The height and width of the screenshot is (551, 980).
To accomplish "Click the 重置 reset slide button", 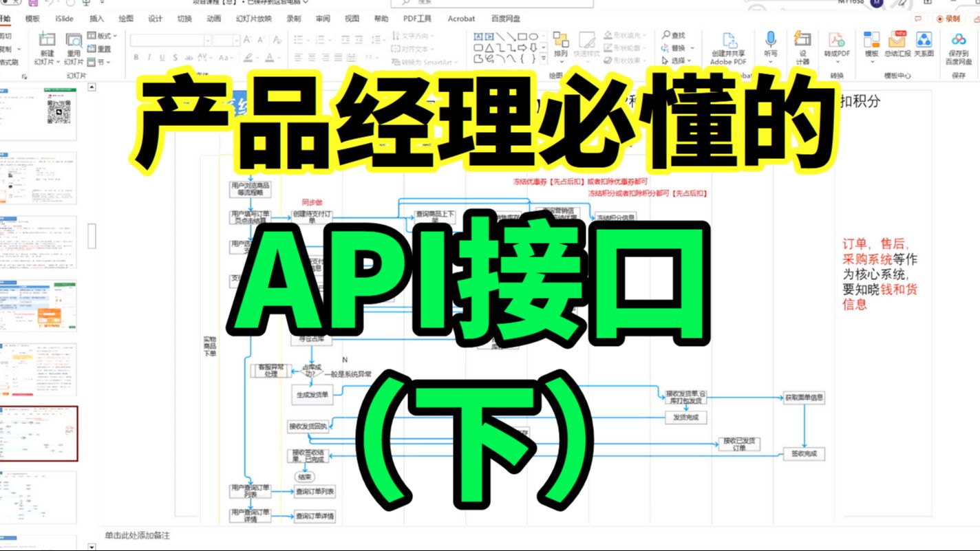I will point(99,49).
